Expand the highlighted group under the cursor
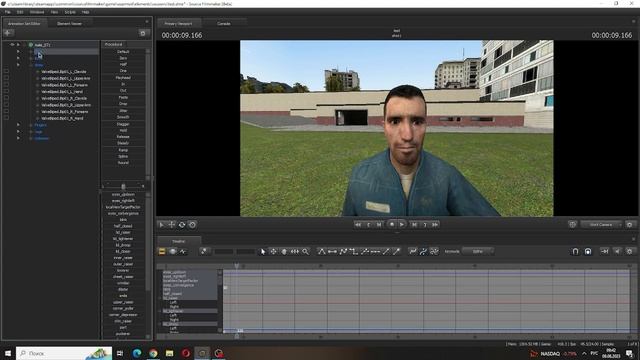Screen dimensions: 640x360 coord(18,51)
